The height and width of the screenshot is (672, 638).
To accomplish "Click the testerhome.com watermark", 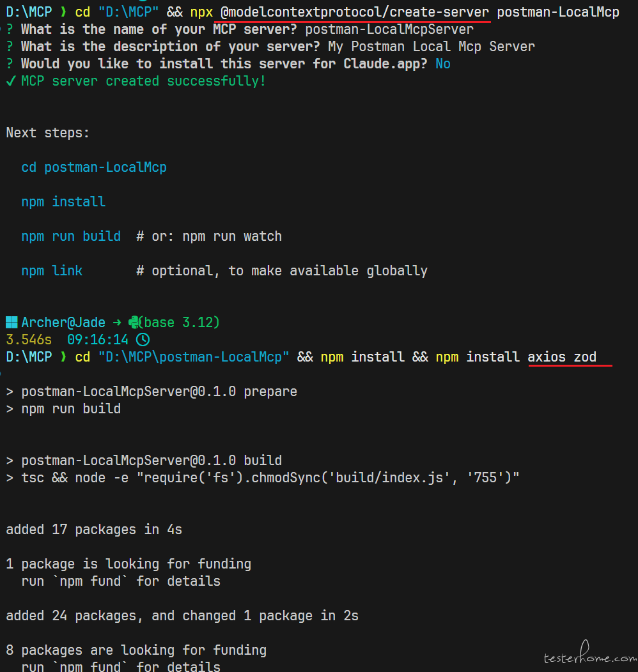I will [x=590, y=654].
